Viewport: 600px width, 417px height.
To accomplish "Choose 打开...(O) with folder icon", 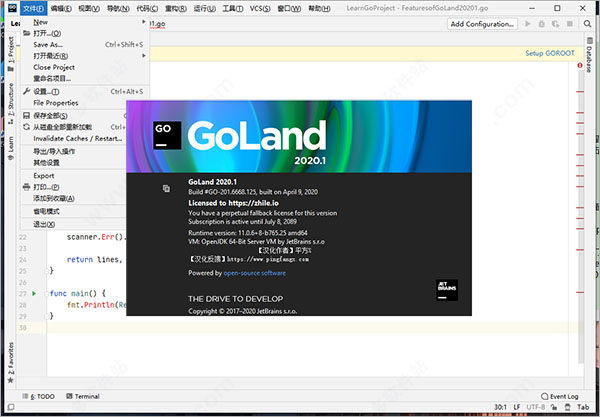I will point(85,33).
